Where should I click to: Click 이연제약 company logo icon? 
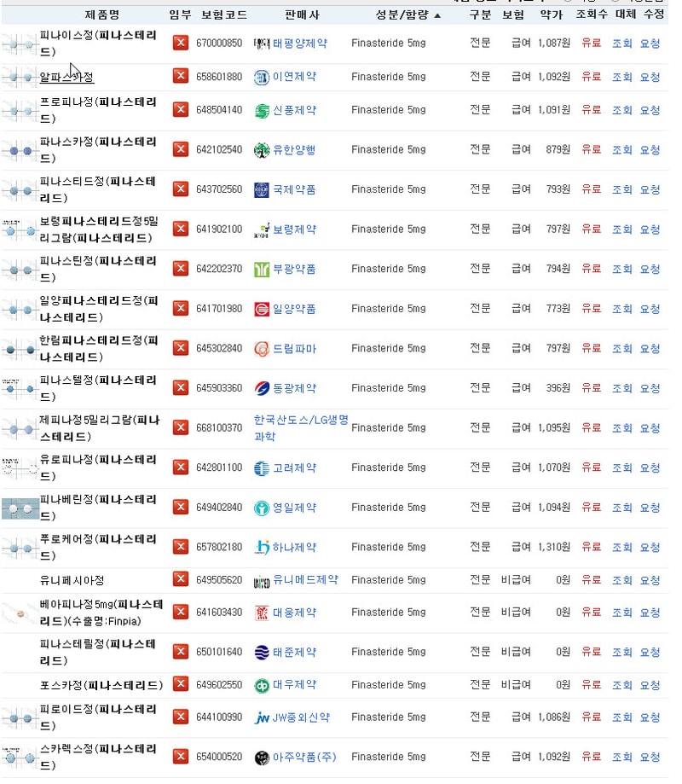pos(262,77)
